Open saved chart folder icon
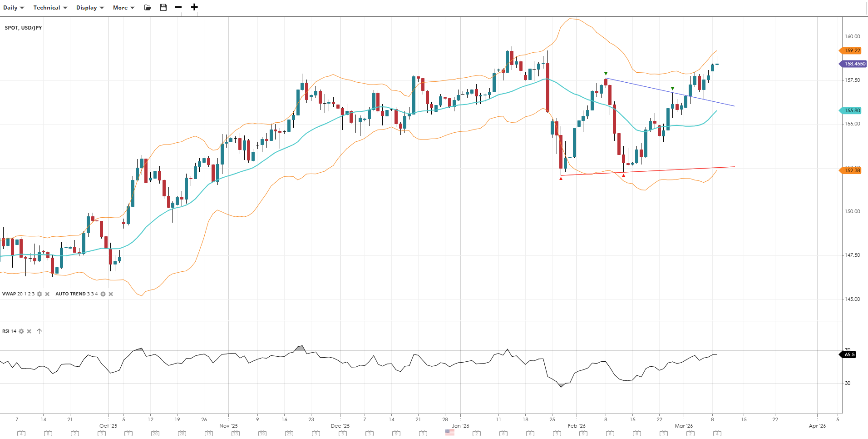Screen dimensions: 868x439 (148, 7)
